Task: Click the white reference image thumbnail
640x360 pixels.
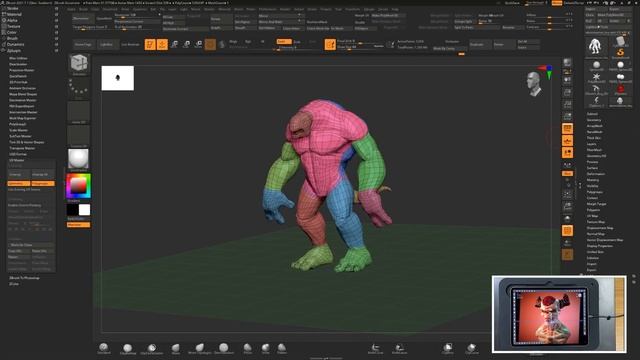Action: click(x=118, y=78)
